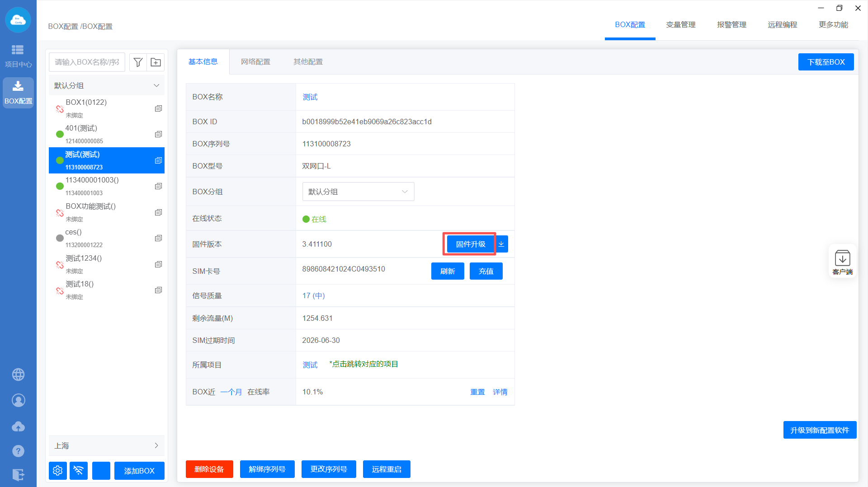Click the 详情 link for online rate
This screenshot has width=868, height=487.
500,392
